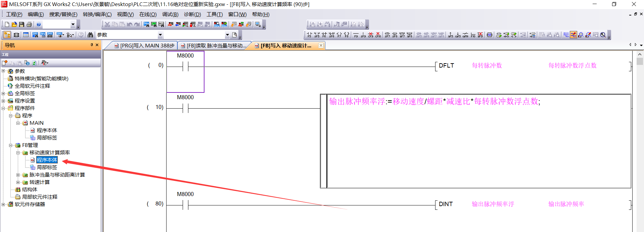Open project with the folder icon
Image resolution: width=644 pixels, height=232 pixels.
[14, 25]
